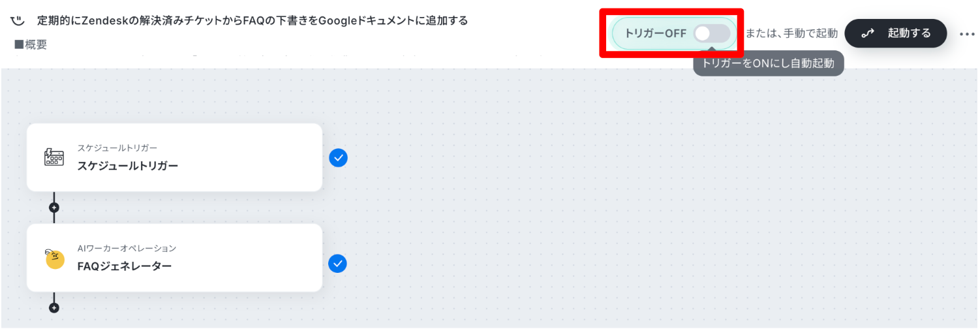The image size is (980, 329).
Task: Click the curved arrow icon inside 起動する
Action: (868, 33)
